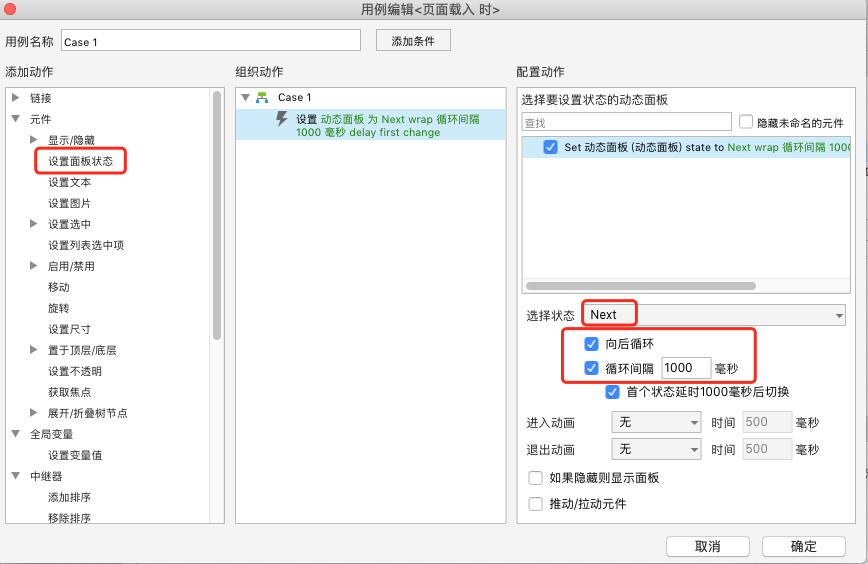Image resolution: width=868 pixels, height=564 pixels.
Task: Click the 退出动画 时间 500 field
Action: coord(767,449)
